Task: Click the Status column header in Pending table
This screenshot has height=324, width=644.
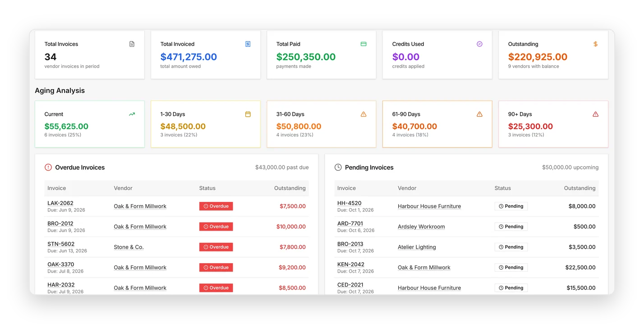Action: [x=503, y=188]
